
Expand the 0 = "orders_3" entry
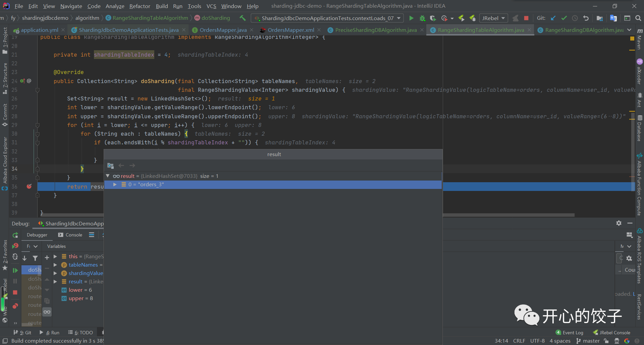coord(115,185)
